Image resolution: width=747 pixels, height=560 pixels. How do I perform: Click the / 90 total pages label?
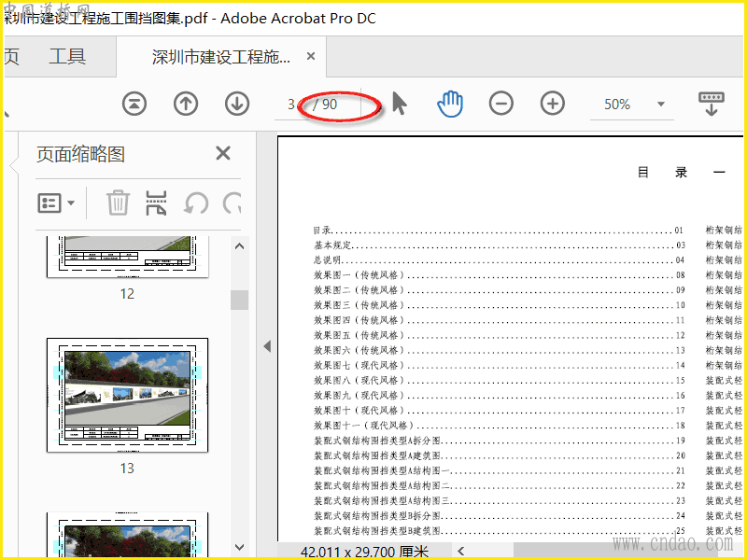[x=325, y=105]
